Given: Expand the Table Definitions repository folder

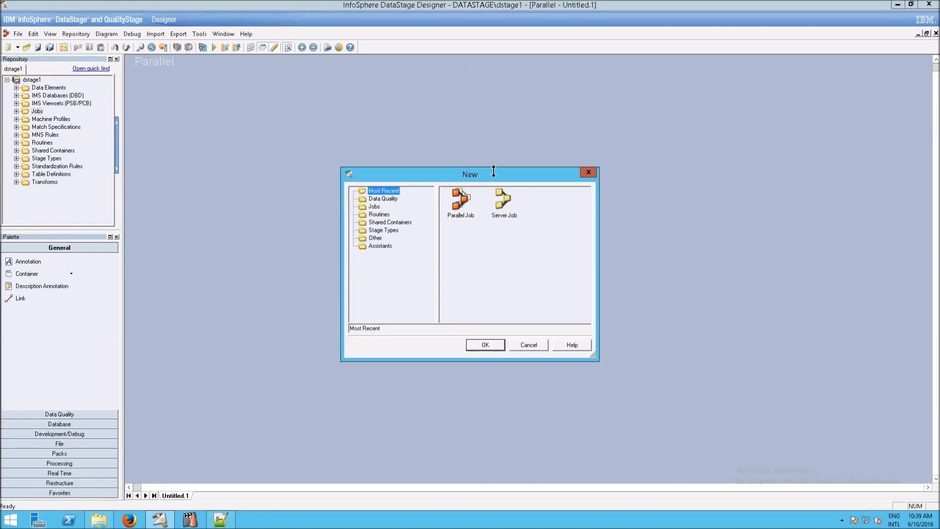Looking at the screenshot, I should tap(16, 174).
